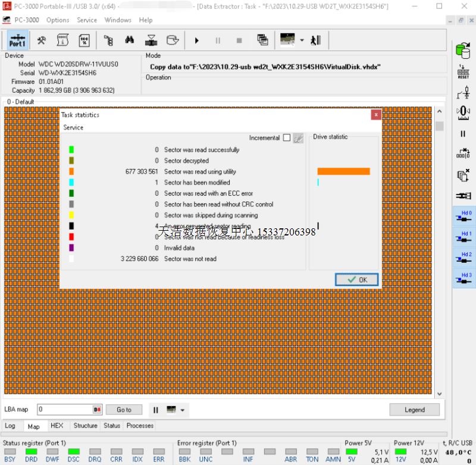Click the orange 'read using utility' color swatch
Image resolution: width=476 pixels, height=465 pixels.
pyautogui.click(x=71, y=172)
